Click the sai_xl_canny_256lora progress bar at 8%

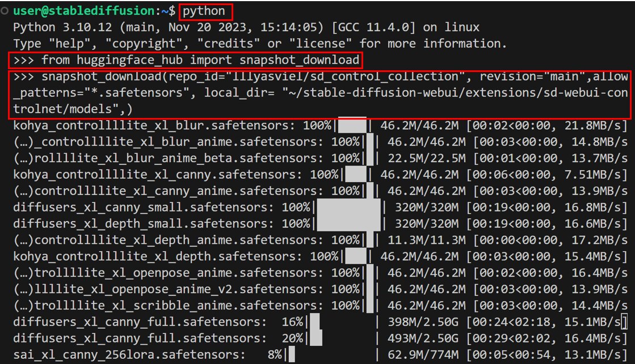tap(330, 355)
